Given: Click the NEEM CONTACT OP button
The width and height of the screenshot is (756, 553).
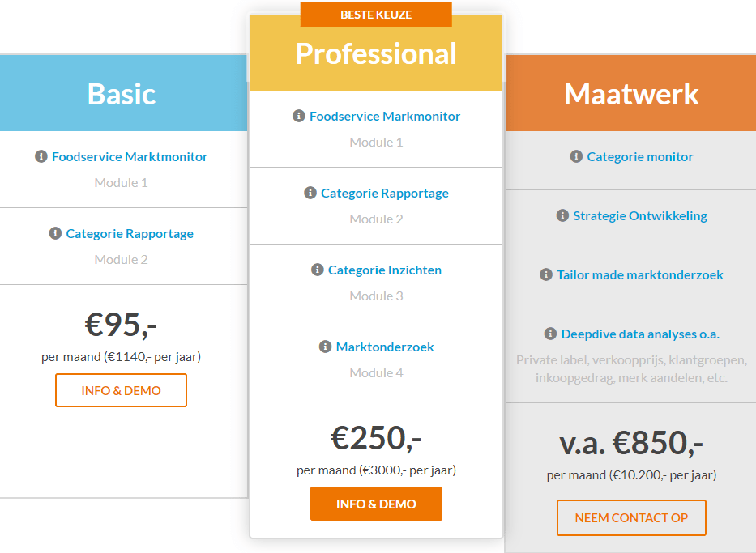Looking at the screenshot, I should [x=631, y=518].
